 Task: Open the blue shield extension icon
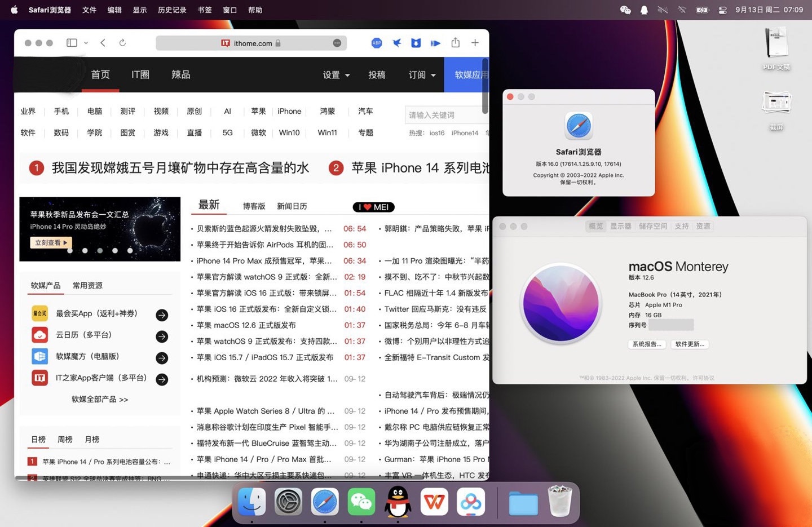416,43
